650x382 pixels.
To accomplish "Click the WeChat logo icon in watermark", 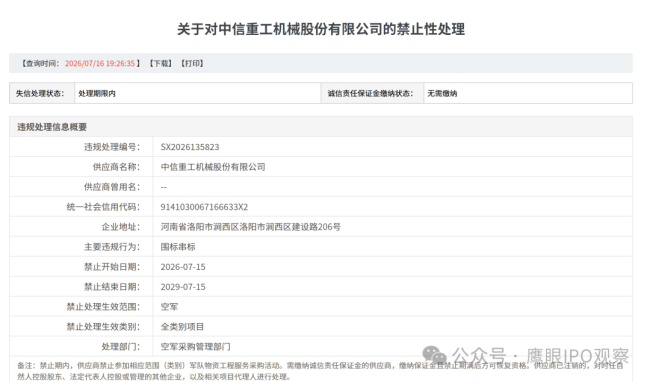I will (434, 355).
